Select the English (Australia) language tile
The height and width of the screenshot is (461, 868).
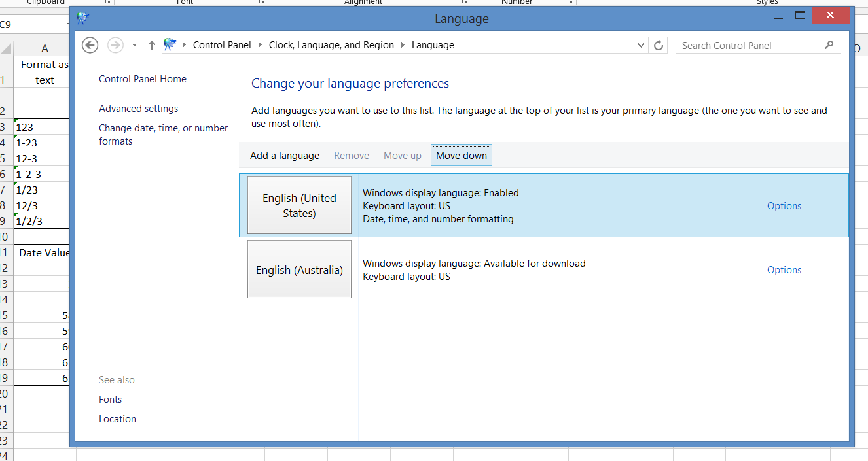pyautogui.click(x=299, y=269)
